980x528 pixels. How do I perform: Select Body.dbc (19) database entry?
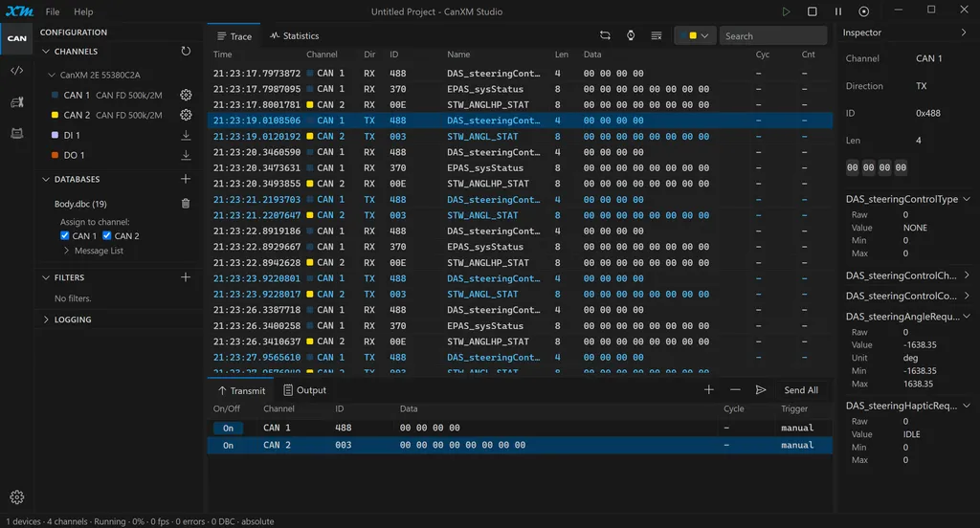click(x=80, y=204)
